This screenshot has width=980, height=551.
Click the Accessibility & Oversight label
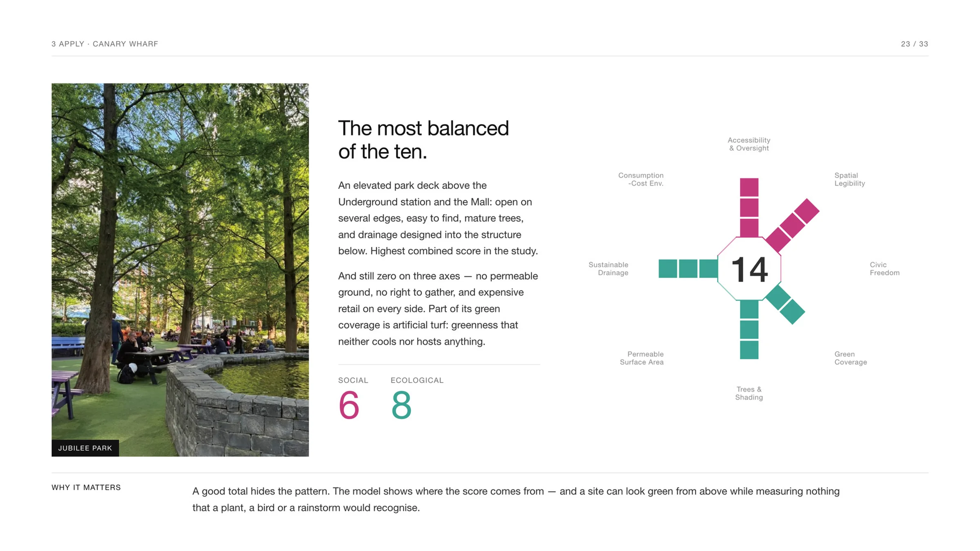coord(749,144)
